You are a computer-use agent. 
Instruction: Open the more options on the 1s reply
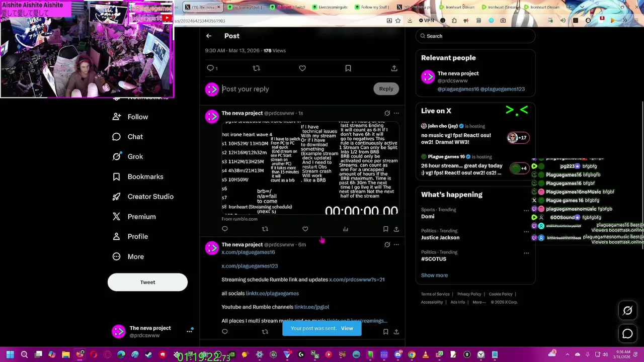point(396,113)
